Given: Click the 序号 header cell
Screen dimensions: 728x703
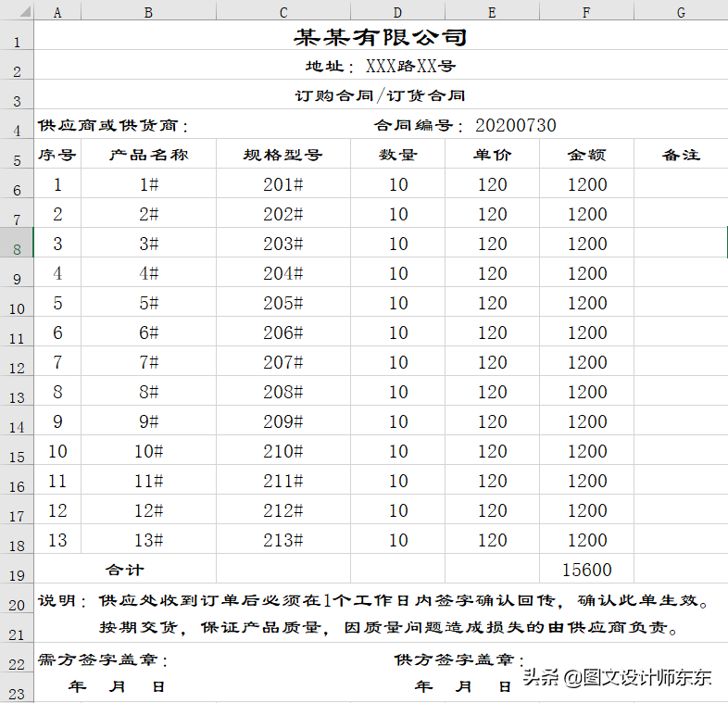Looking at the screenshot, I should pyautogui.click(x=57, y=154).
